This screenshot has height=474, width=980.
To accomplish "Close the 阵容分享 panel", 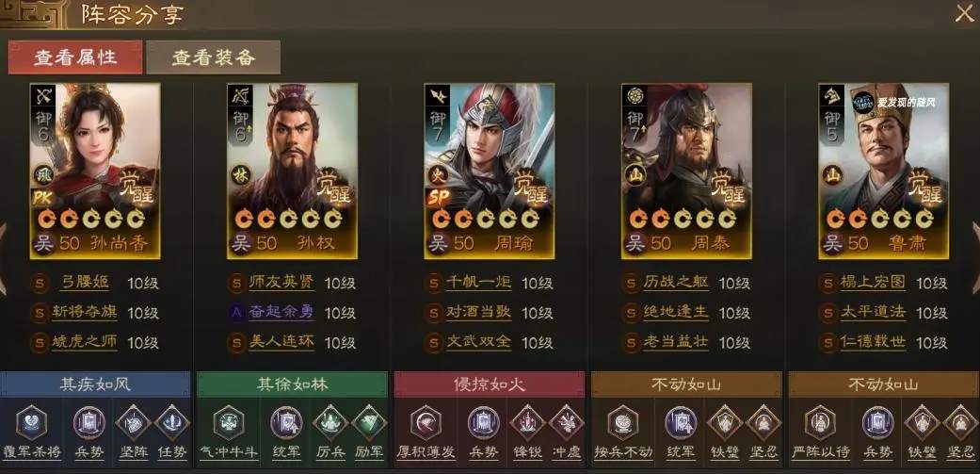I will [x=964, y=13].
